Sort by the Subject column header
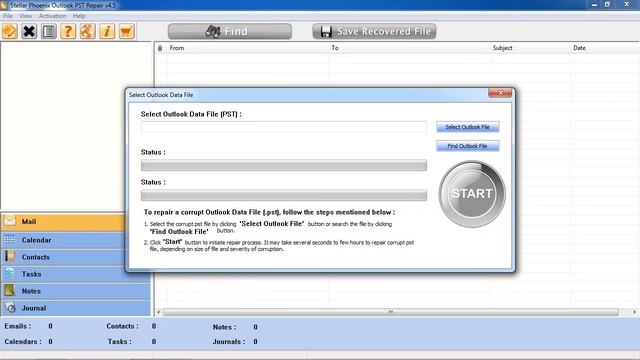Image resolution: width=640 pixels, height=360 pixels. coord(530,48)
